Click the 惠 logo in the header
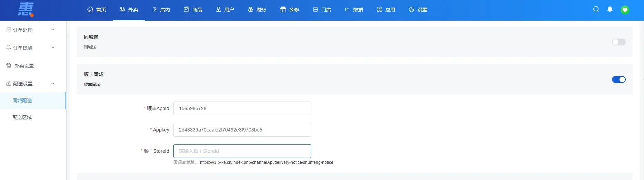 [26, 9]
